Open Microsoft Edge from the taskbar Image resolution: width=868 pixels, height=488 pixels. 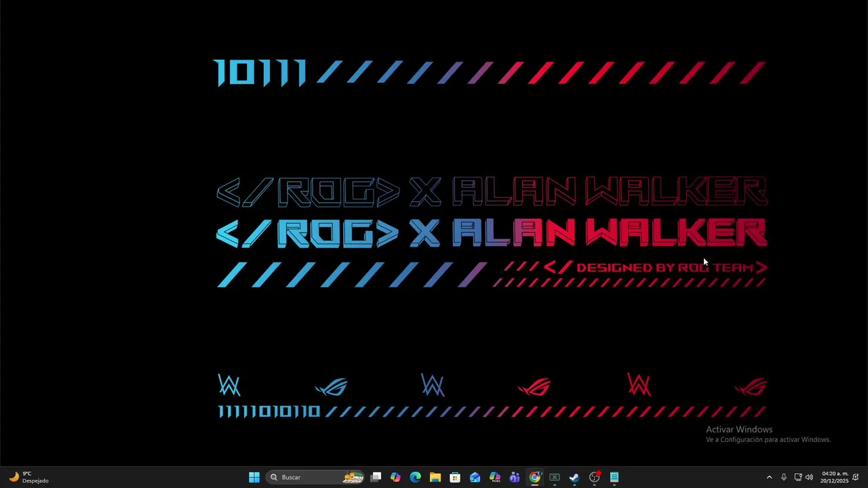415,477
